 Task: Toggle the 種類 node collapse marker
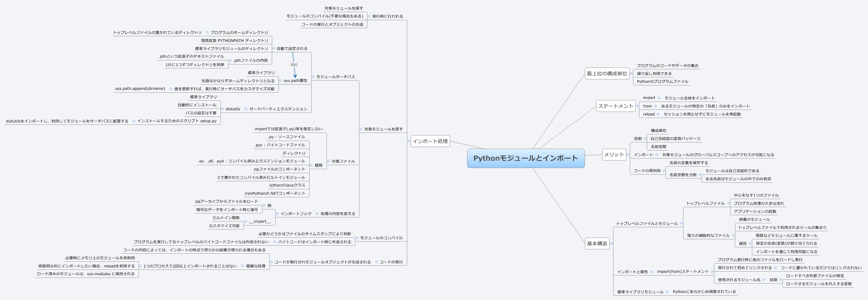point(311,166)
